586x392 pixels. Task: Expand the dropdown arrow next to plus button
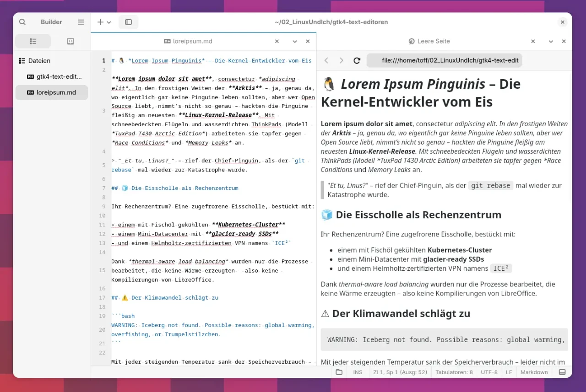[x=109, y=22]
